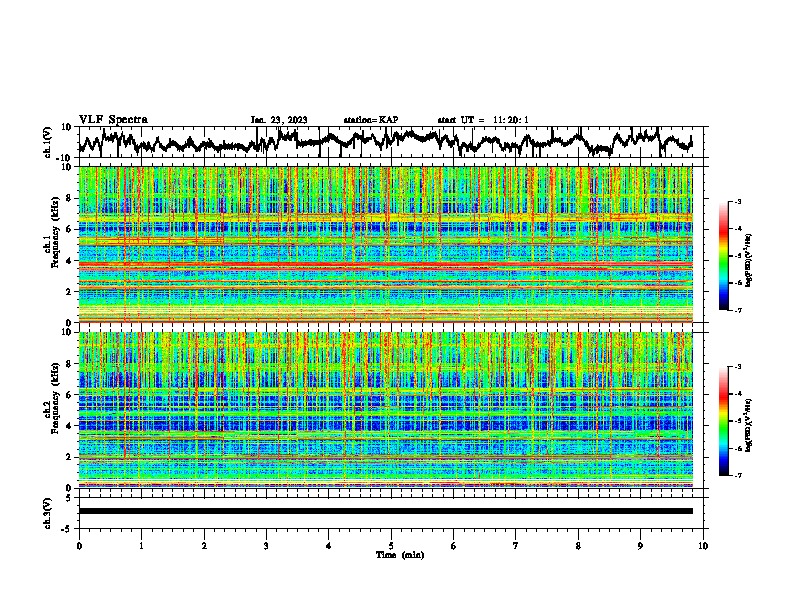Click time axis tick label "7"
This screenshot has height=612, width=792.
pyautogui.click(x=516, y=546)
